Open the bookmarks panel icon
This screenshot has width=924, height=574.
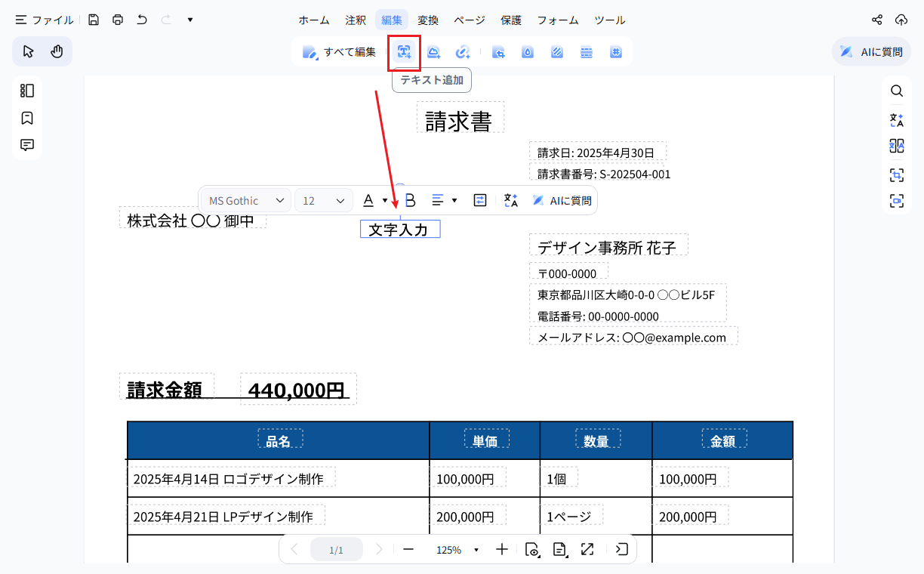pos(27,118)
